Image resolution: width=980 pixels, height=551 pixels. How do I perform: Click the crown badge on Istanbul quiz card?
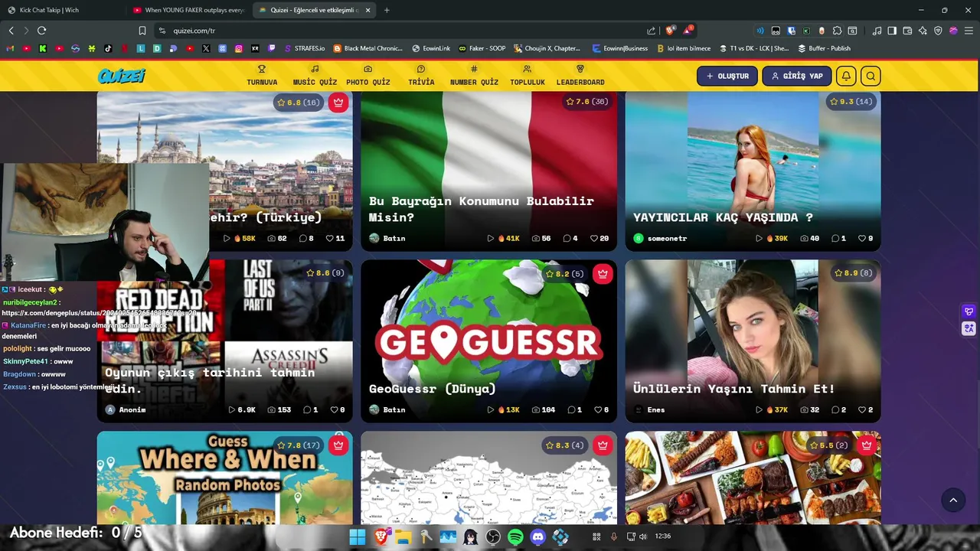338,102
